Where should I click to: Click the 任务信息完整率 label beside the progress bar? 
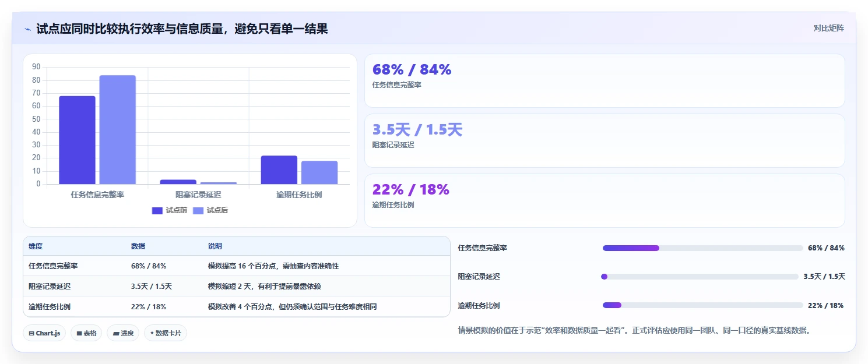pyautogui.click(x=483, y=248)
